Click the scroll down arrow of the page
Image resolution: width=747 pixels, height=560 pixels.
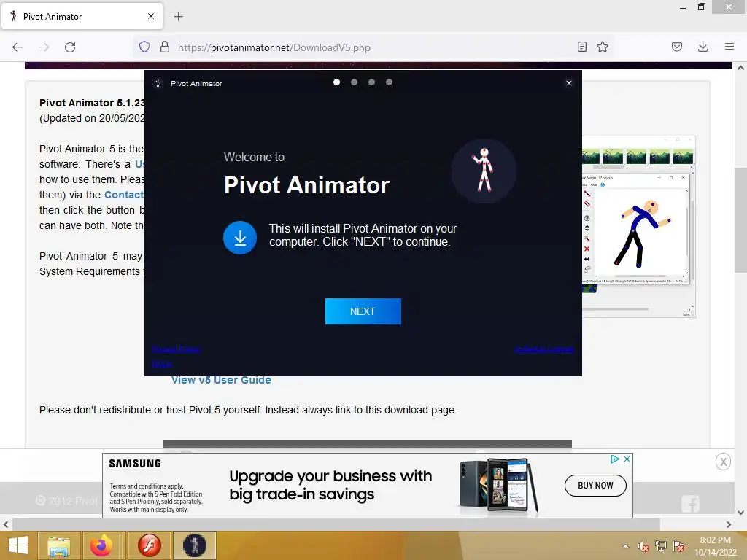tap(740, 513)
